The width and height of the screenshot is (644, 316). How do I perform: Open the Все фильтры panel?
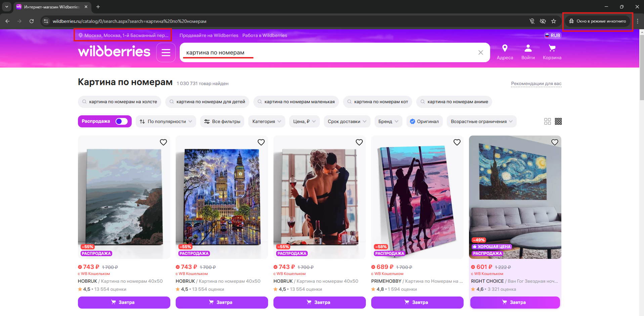(222, 121)
